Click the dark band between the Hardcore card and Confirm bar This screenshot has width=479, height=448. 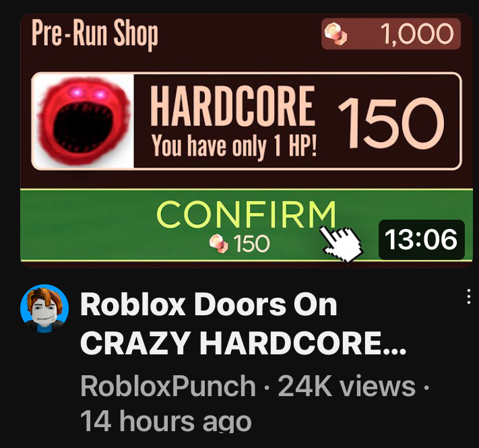click(246, 180)
